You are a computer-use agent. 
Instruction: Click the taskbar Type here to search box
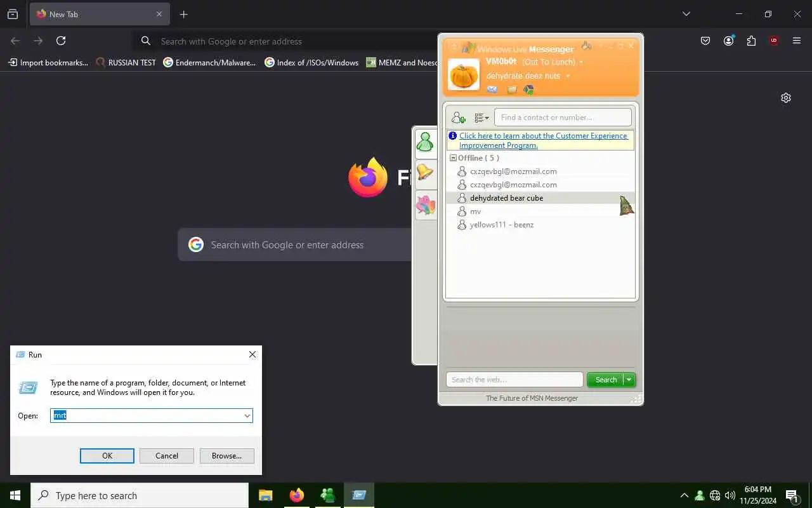(x=140, y=495)
